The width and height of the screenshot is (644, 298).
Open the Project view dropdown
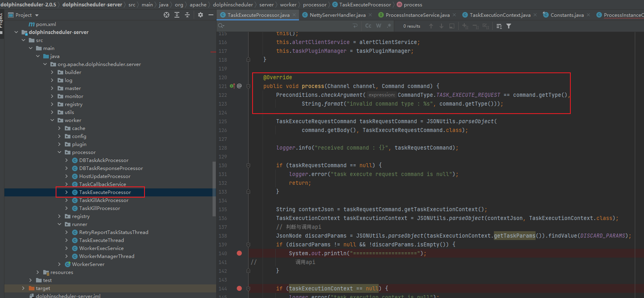pos(37,15)
